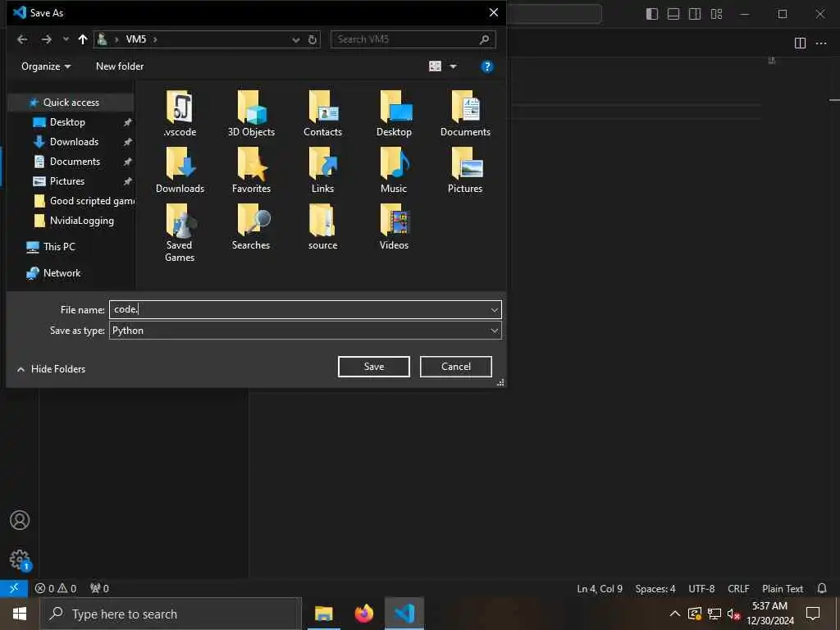The width and height of the screenshot is (840, 630).
Task: Open the Links folder
Action: click(322, 171)
